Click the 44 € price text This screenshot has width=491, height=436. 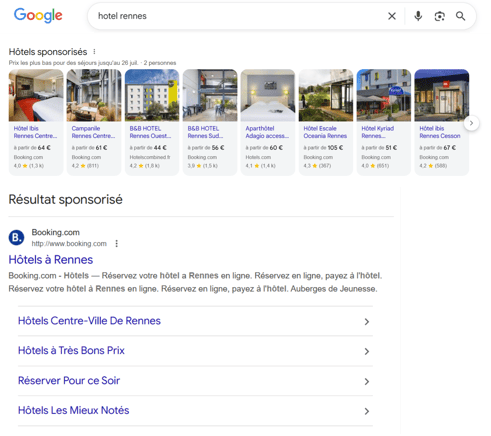pyautogui.click(x=160, y=148)
